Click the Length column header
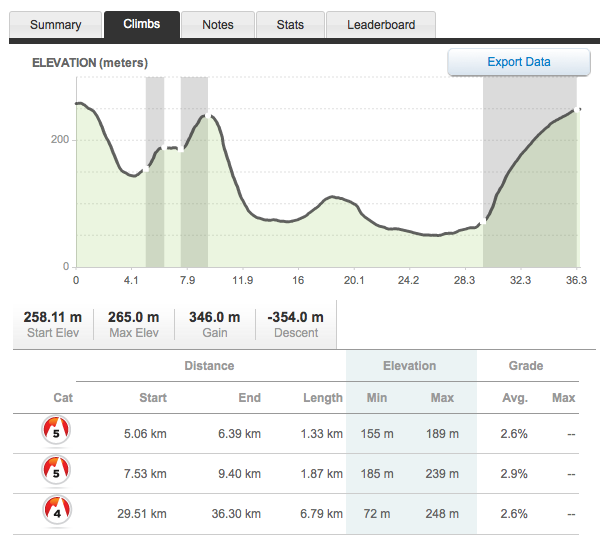This screenshot has width=604, height=545. (x=322, y=397)
